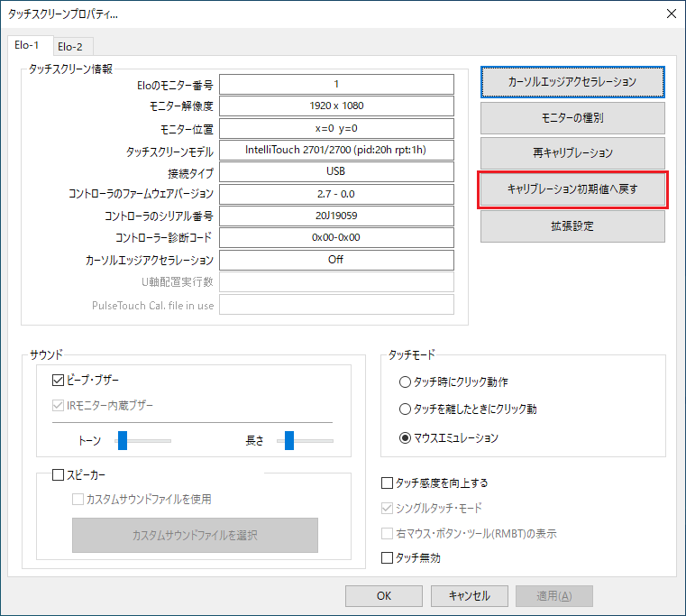This screenshot has width=686, height=616.
Task: Click the タッチスクリーンモデル value field
Action: click(336, 150)
